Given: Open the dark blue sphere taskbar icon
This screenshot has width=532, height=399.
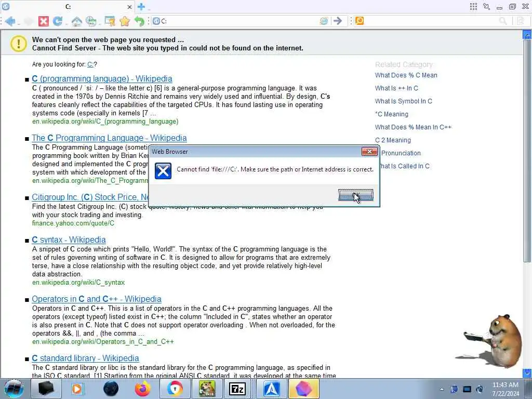Looking at the screenshot, I should click(111, 389).
